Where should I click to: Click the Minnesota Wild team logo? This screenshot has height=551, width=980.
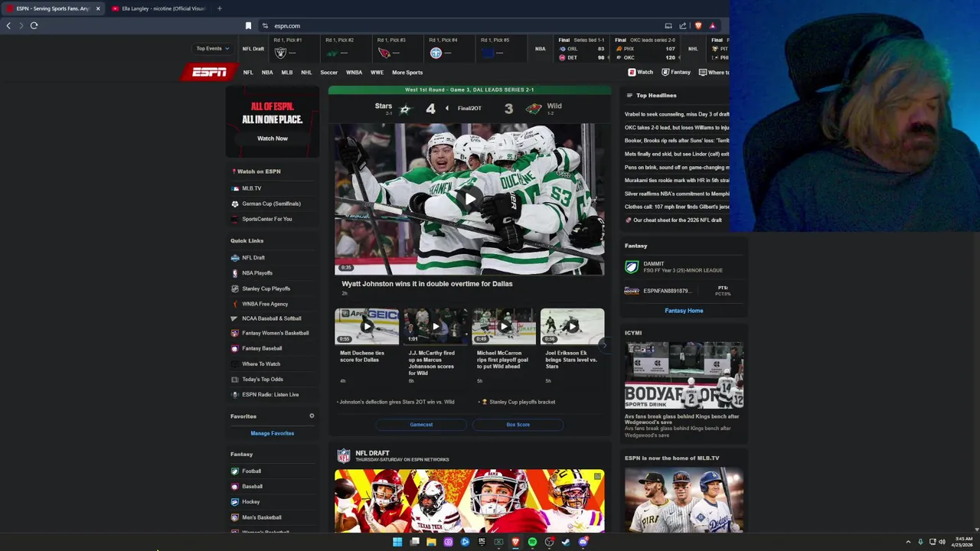534,109
